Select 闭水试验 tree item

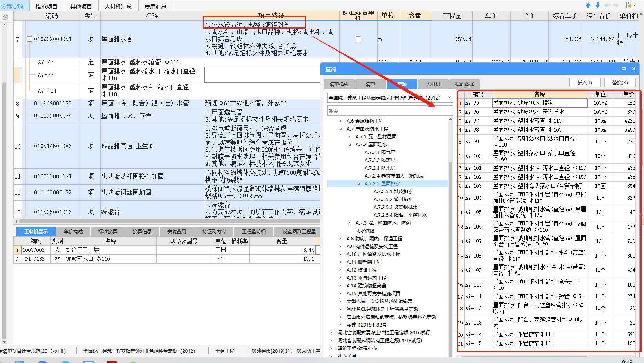pyautogui.click(x=365, y=231)
